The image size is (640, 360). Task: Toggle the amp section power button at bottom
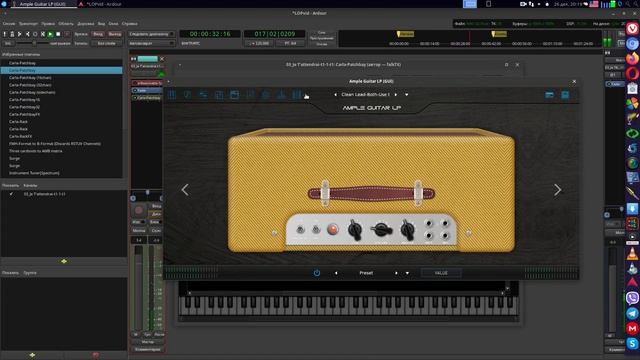click(317, 273)
